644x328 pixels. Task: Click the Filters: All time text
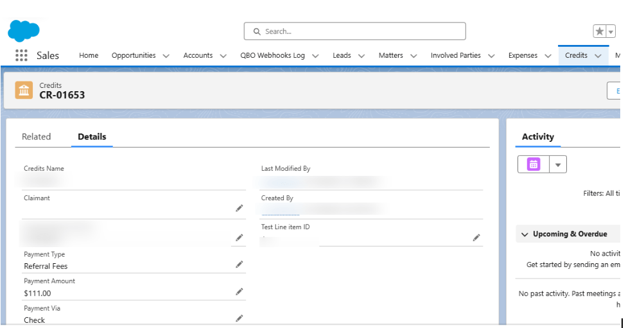click(x=601, y=193)
